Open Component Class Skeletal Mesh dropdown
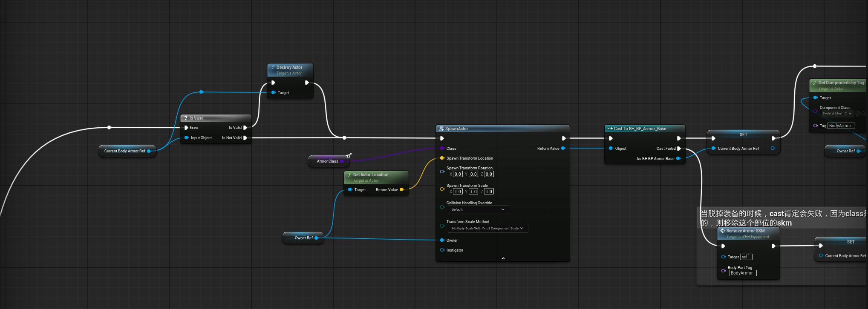Viewport: 868px width, 309px height. [x=836, y=114]
